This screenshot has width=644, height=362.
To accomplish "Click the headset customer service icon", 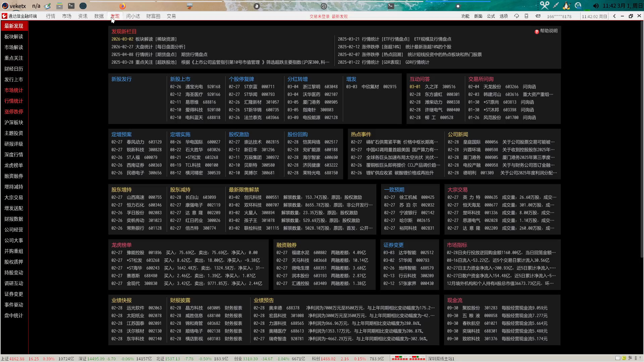I will 517,16.
